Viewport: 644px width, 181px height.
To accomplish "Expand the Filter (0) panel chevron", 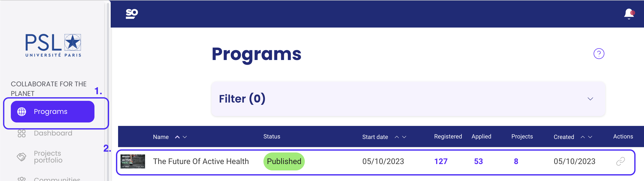I will pyautogui.click(x=590, y=99).
